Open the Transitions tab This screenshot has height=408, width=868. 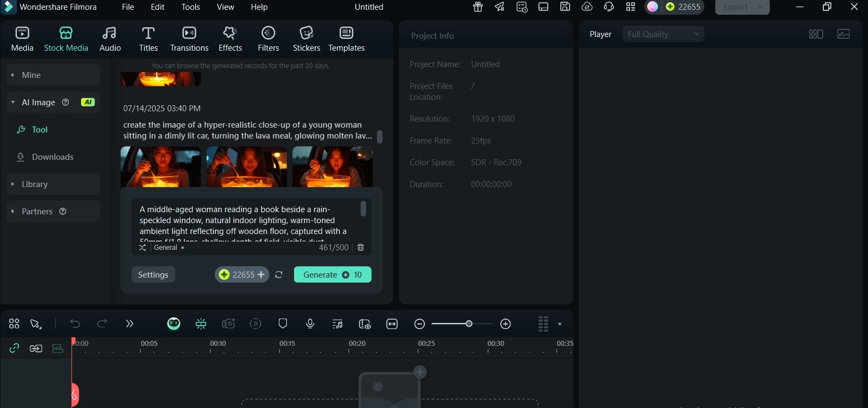coord(189,39)
